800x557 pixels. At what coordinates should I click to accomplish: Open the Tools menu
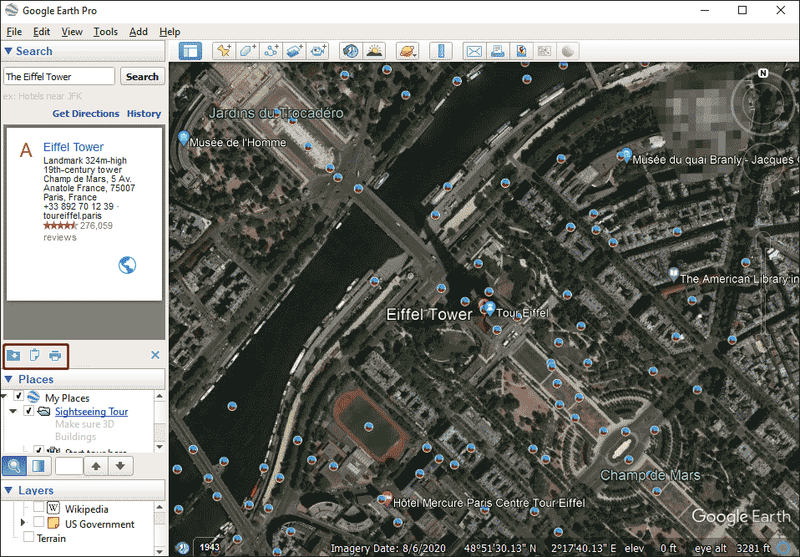106,32
